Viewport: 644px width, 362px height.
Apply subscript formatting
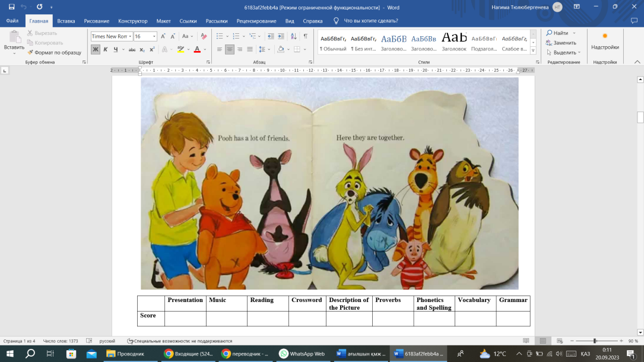142,50
